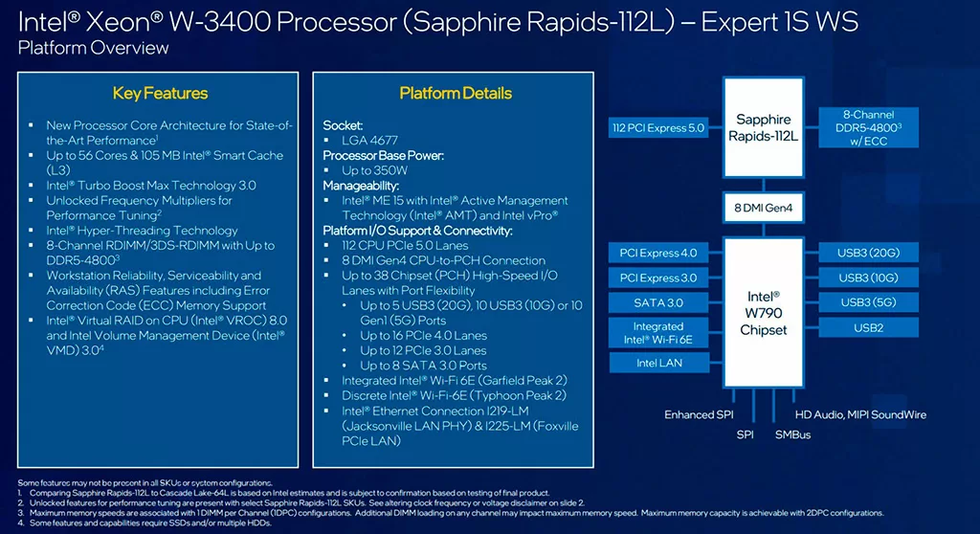This screenshot has width=980, height=534.
Task: Select the Intel Turbo Boost Max Technology 3.0 bullet
Action: (x=150, y=185)
